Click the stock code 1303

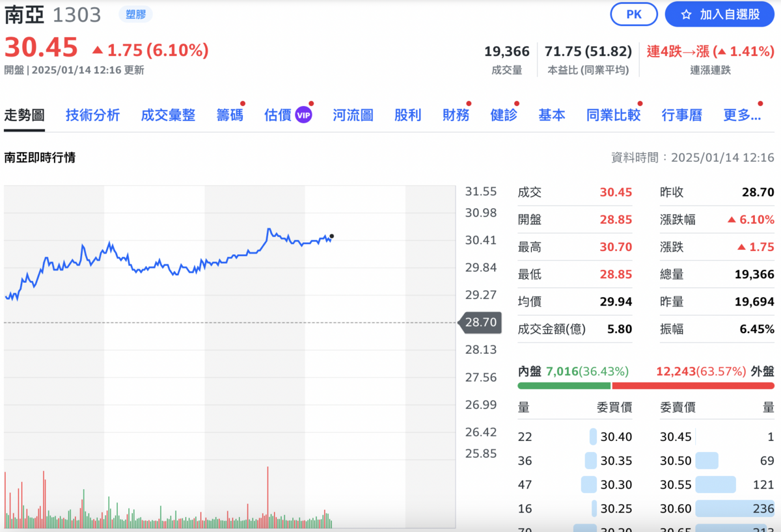(x=77, y=14)
